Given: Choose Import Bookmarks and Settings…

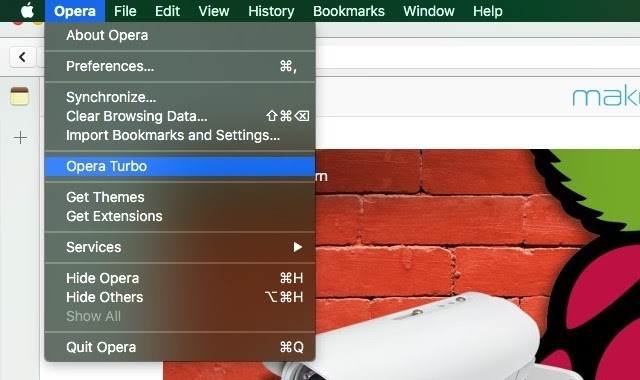Looking at the screenshot, I should point(180,135).
